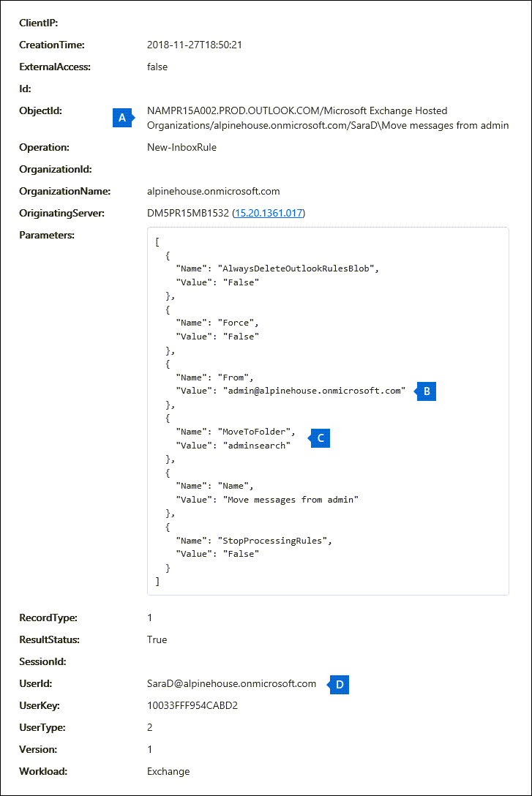
Task: Select the From value admin@alpinehouse.onmicrosoft.com
Action: (314, 391)
